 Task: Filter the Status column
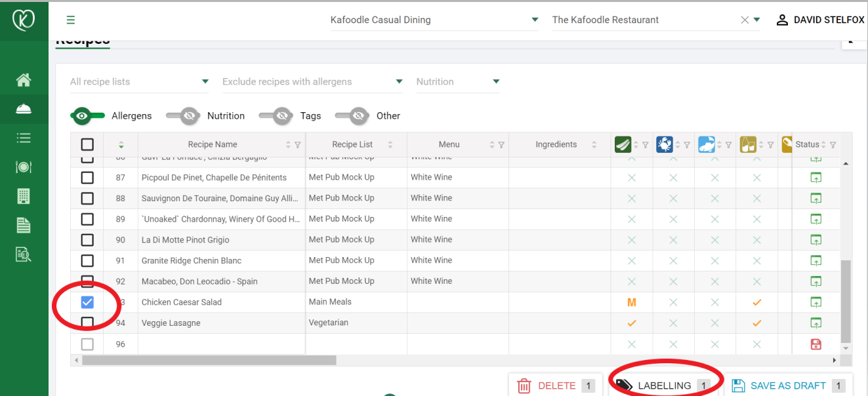tap(833, 145)
